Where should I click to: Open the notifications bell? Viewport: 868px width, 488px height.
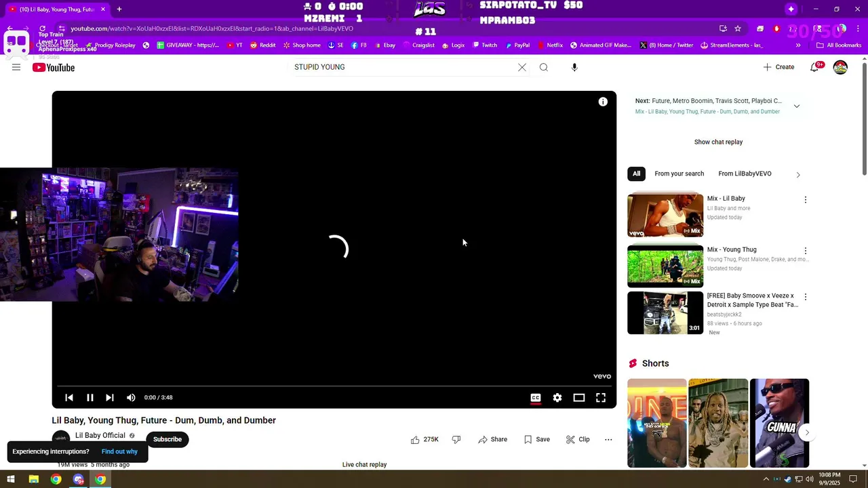pyautogui.click(x=815, y=67)
